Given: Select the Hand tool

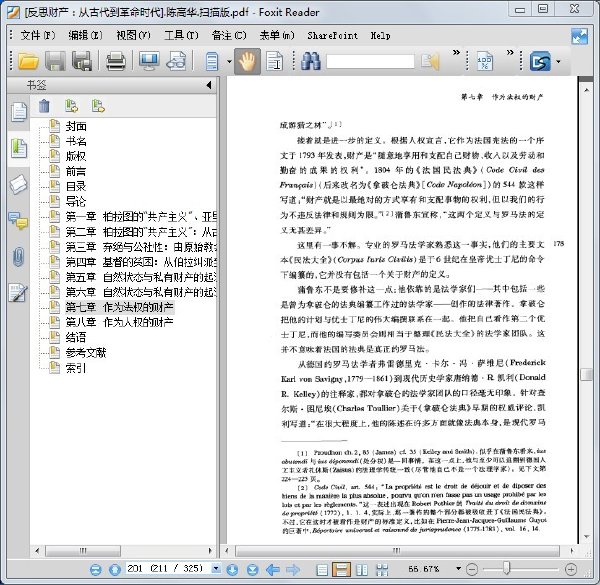Looking at the screenshot, I should [247, 61].
